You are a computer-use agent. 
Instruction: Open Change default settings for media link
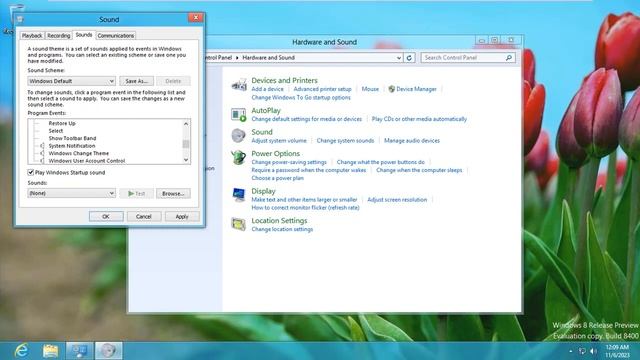coord(307,119)
